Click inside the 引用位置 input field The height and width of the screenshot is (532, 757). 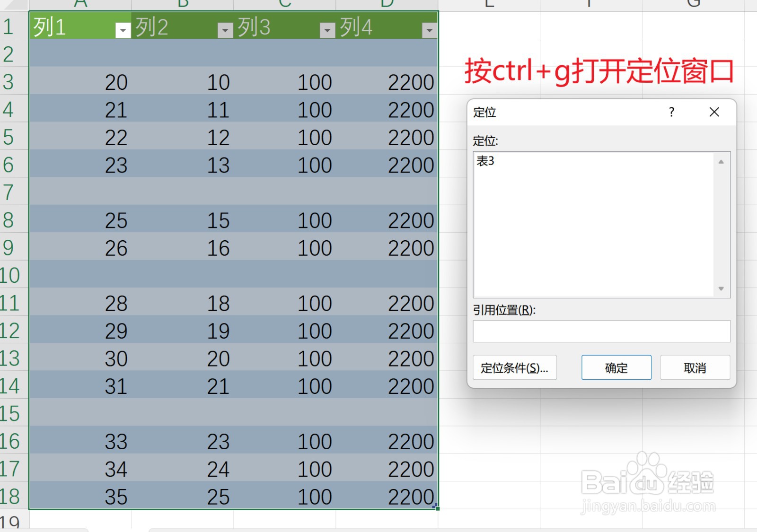[x=601, y=331]
